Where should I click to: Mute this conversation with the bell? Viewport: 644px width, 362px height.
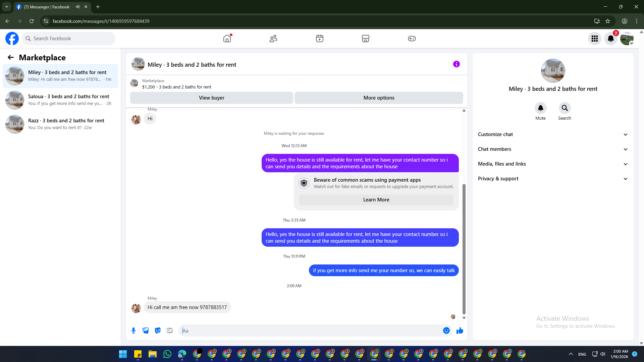[x=540, y=108]
